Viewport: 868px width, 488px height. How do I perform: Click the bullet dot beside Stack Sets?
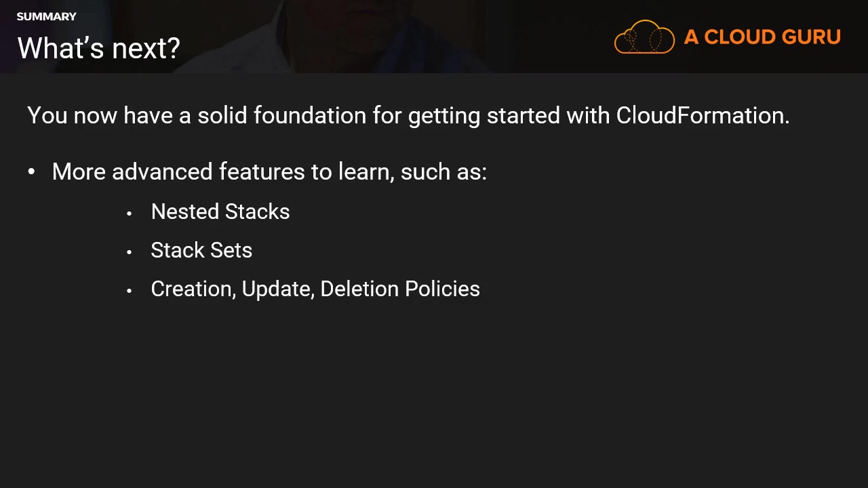129,252
